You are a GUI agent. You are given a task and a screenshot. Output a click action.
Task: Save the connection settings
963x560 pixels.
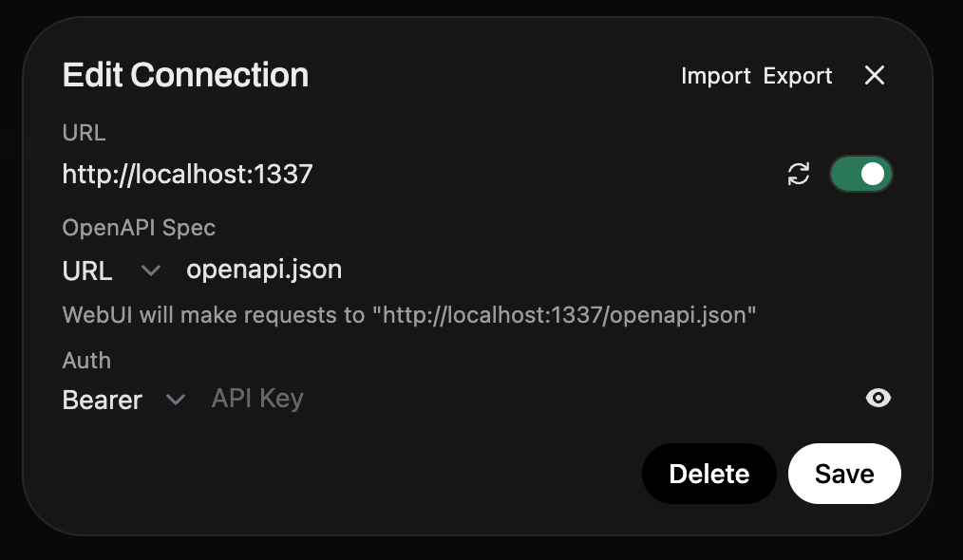coord(844,474)
